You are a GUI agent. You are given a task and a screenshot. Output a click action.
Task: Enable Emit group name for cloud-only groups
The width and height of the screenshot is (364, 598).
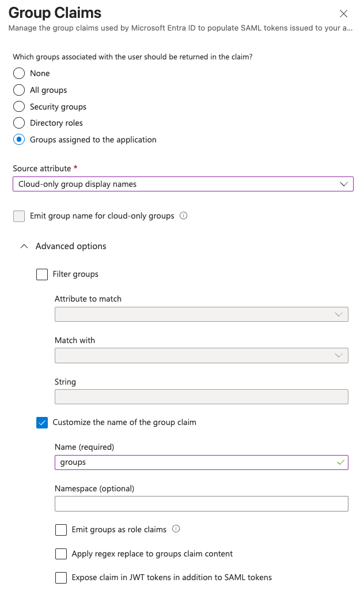point(18,215)
